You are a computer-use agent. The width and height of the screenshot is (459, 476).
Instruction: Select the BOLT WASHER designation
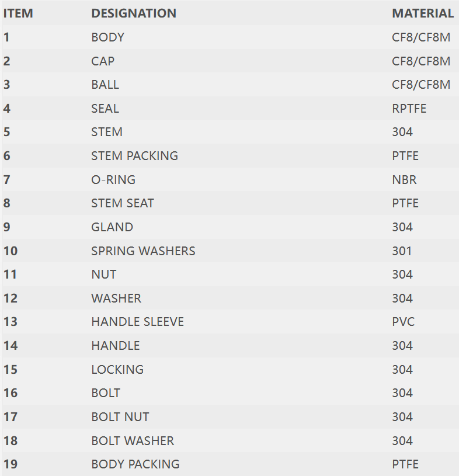coord(133,441)
